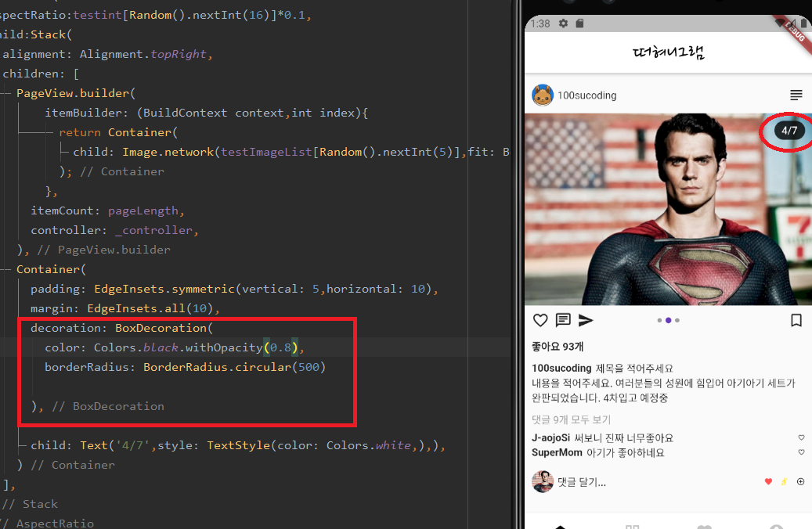Tap the Superman post image
Viewport: 812px width, 529px height.
coord(668,209)
